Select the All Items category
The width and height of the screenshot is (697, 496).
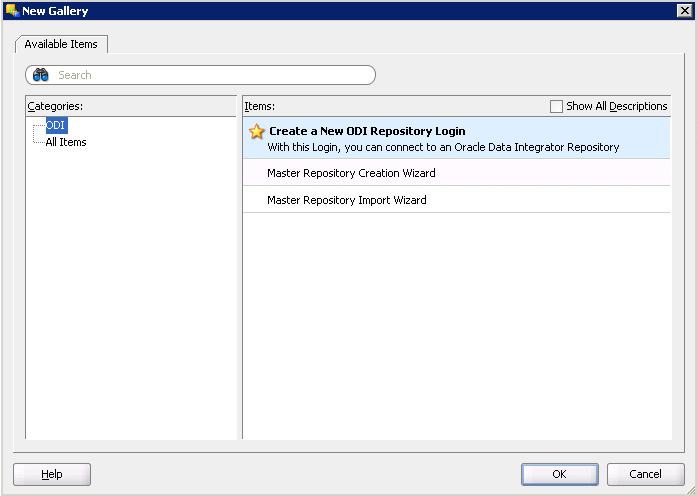coord(66,142)
